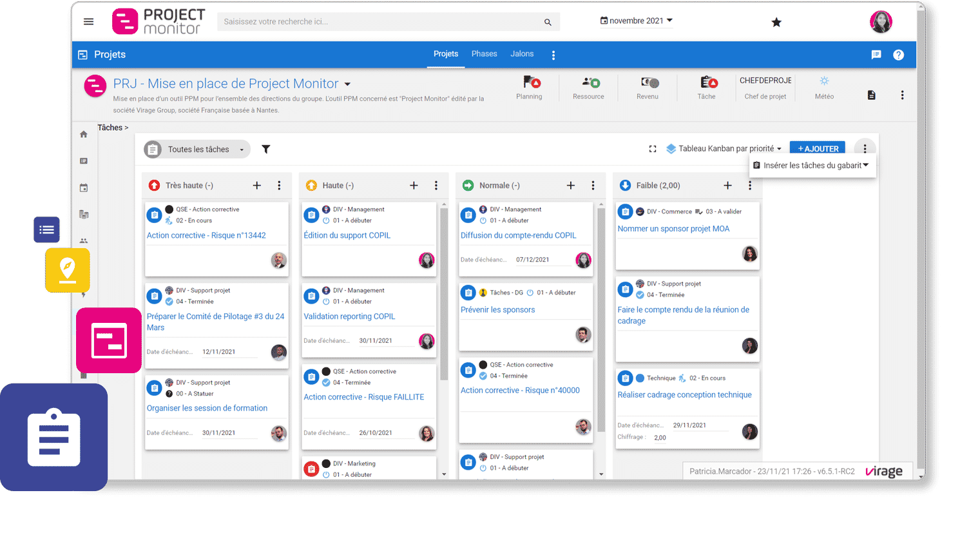
Task: Open the Toutes les tâches filter dropdown
Action: [197, 150]
